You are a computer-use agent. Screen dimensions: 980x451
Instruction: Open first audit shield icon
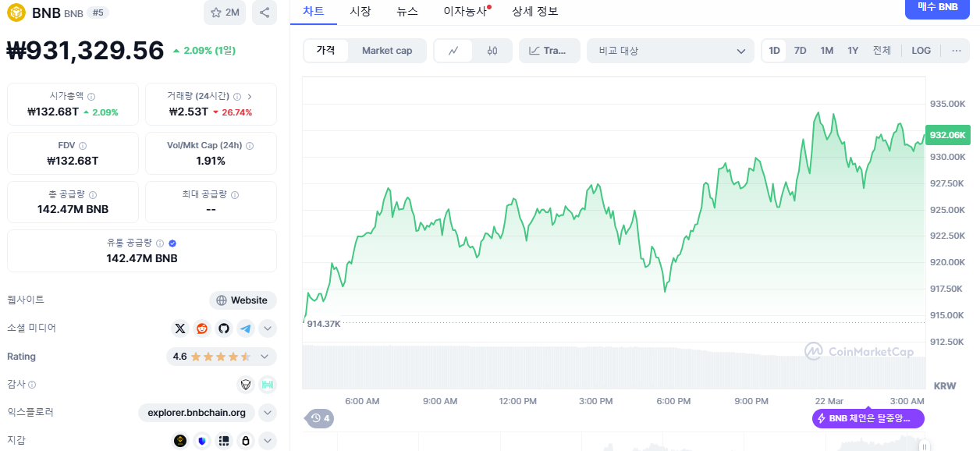coord(246,385)
